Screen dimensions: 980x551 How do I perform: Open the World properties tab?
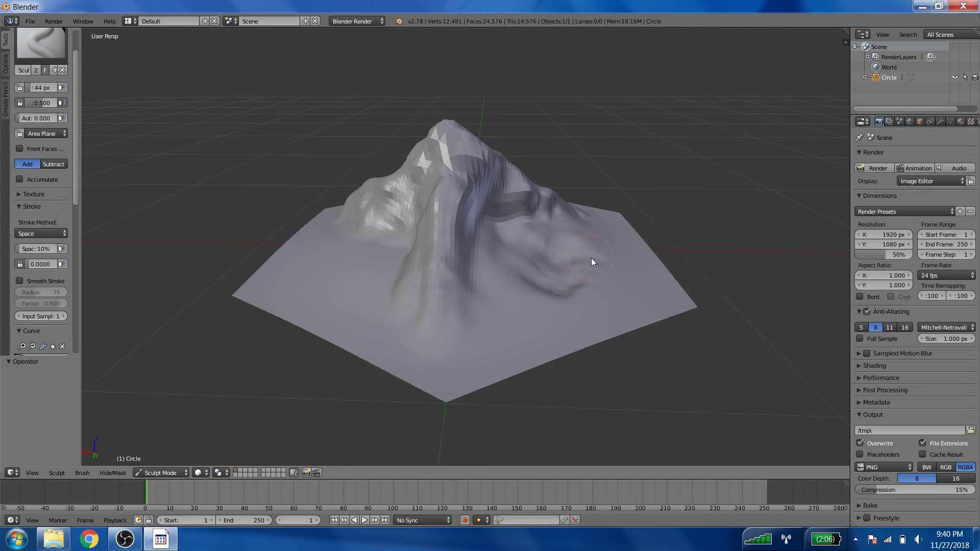(x=910, y=122)
